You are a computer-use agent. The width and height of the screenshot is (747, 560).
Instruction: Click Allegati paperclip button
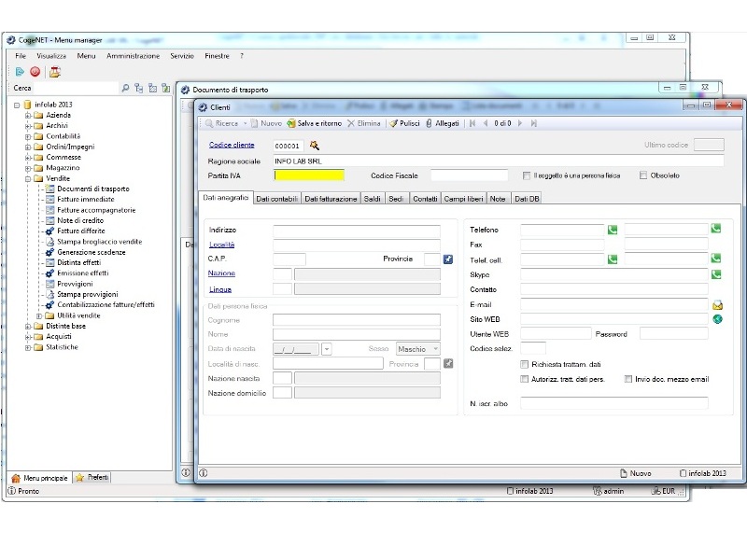click(x=442, y=123)
